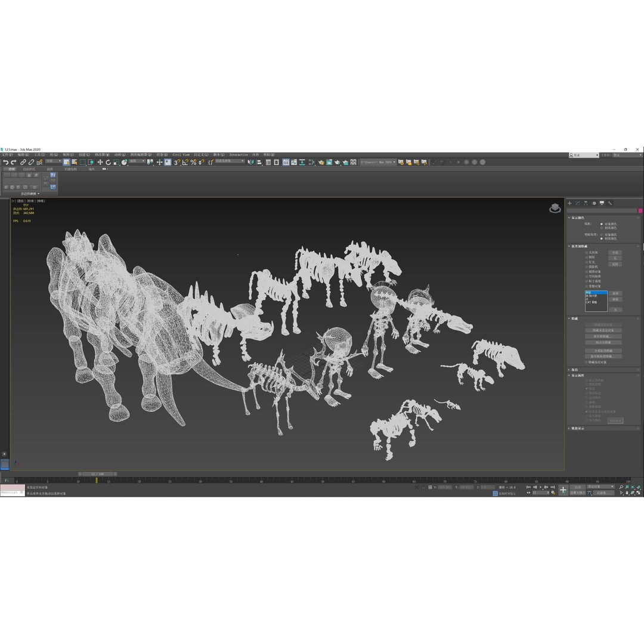The width and height of the screenshot is (644, 644).
Task: Activate the Select and Move tool
Action: [x=100, y=162]
